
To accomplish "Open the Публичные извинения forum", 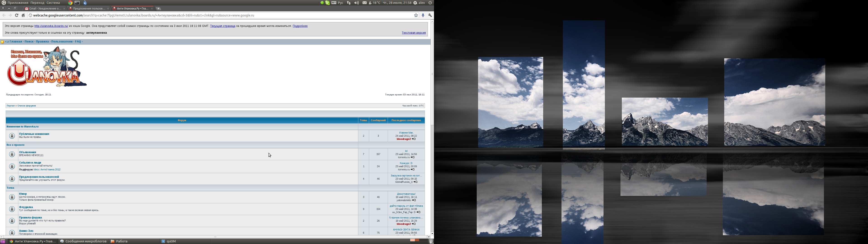I will click(34, 134).
